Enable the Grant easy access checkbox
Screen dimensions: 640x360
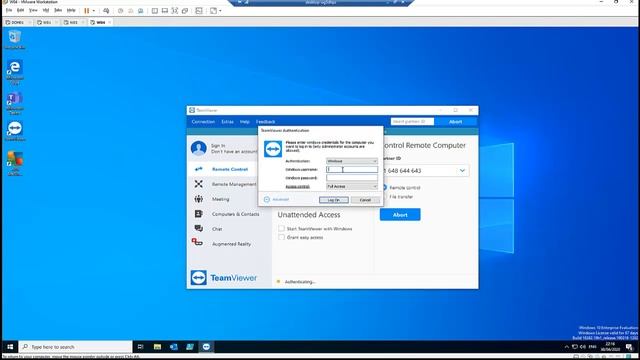point(281,237)
